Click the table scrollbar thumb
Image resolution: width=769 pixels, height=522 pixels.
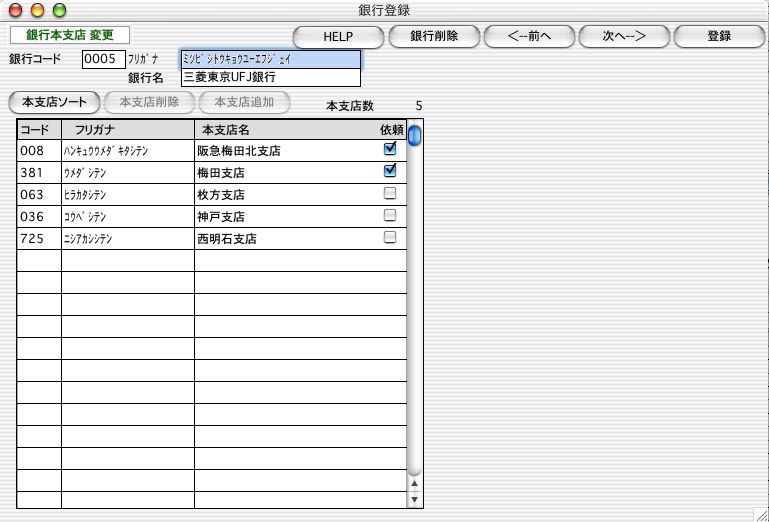414,135
